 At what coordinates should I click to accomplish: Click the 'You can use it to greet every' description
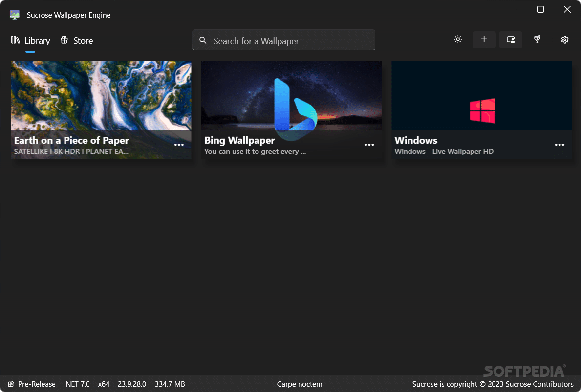click(255, 152)
